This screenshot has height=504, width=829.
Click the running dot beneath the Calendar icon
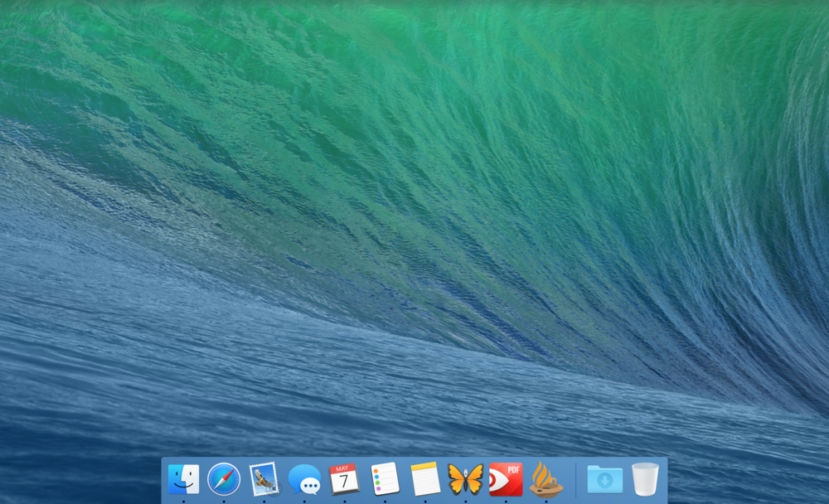coord(344,502)
